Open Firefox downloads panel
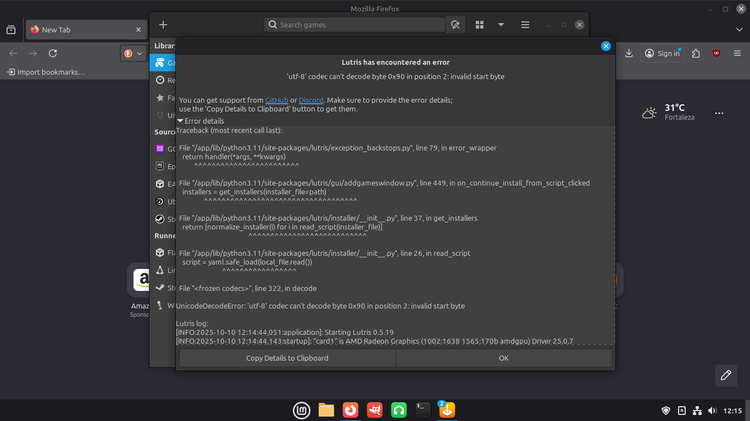 tap(629, 53)
